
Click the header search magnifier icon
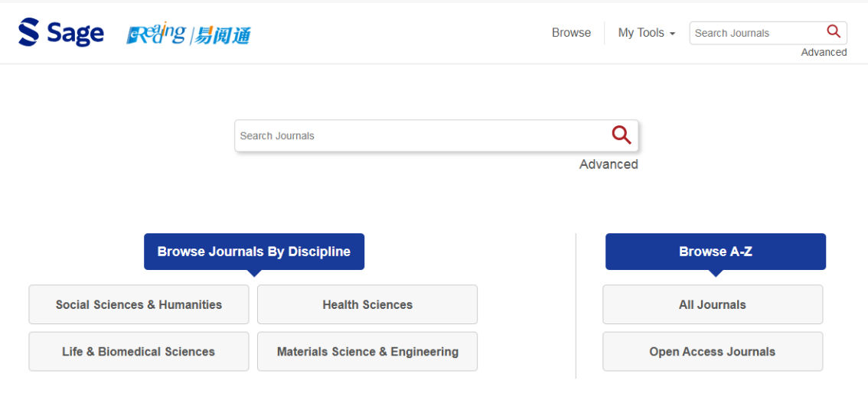pos(834,32)
